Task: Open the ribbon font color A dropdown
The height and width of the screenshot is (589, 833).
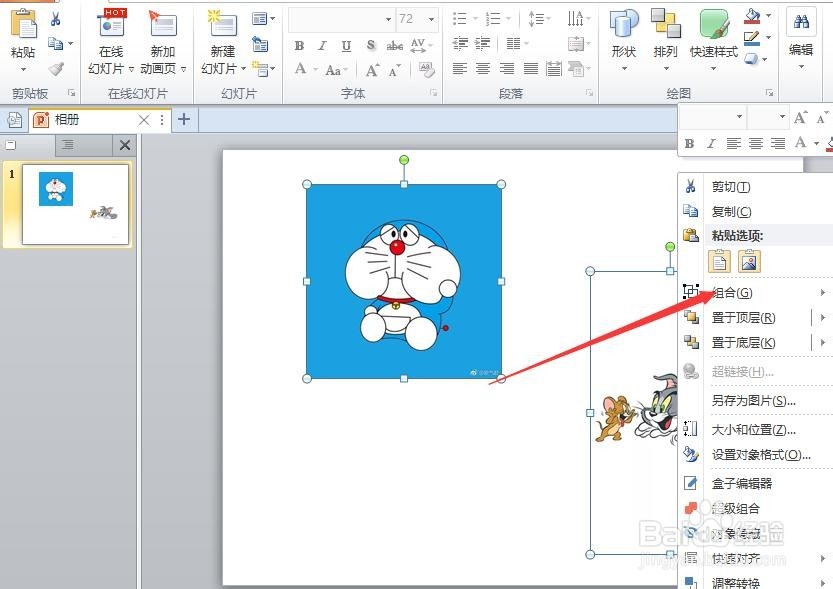Action: 315,70
